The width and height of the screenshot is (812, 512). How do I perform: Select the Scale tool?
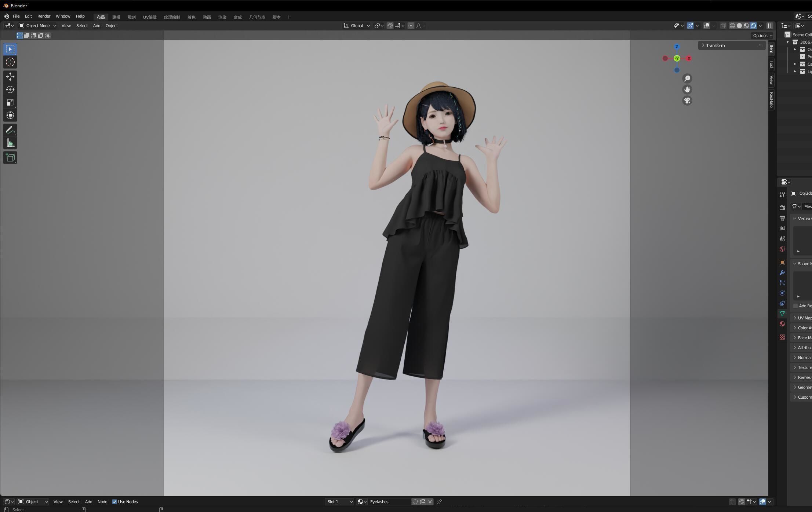[x=10, y=102]
